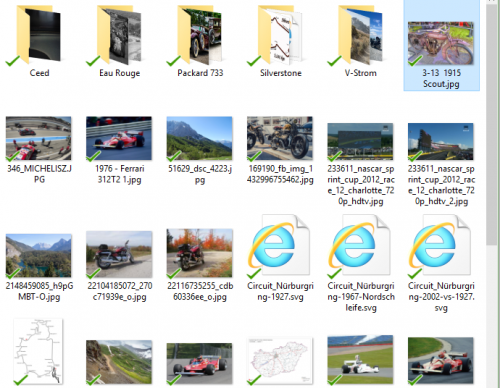Click the vertical scrollbar thumb
The width and height of the screenshot is (500, 388).
coord(492,125)
